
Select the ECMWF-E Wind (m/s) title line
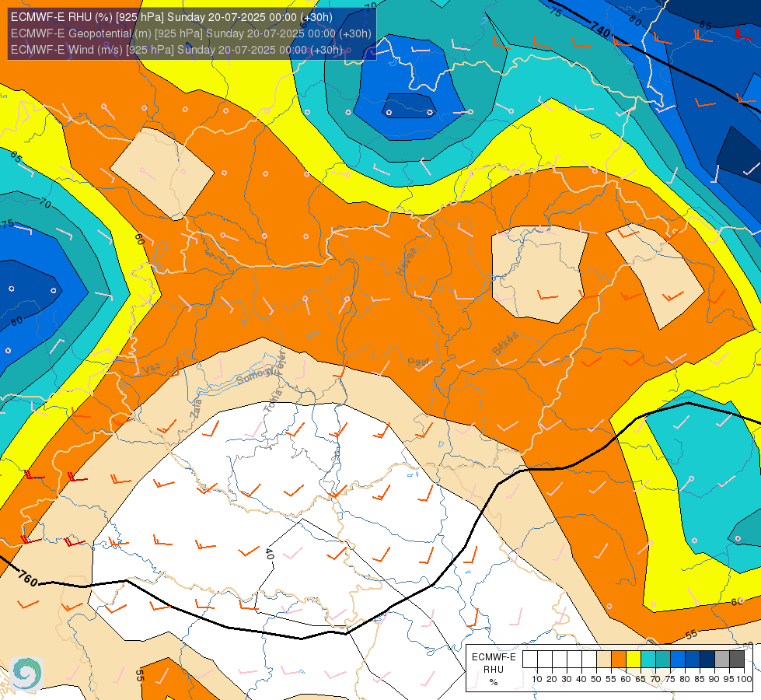tap(176, 50)
